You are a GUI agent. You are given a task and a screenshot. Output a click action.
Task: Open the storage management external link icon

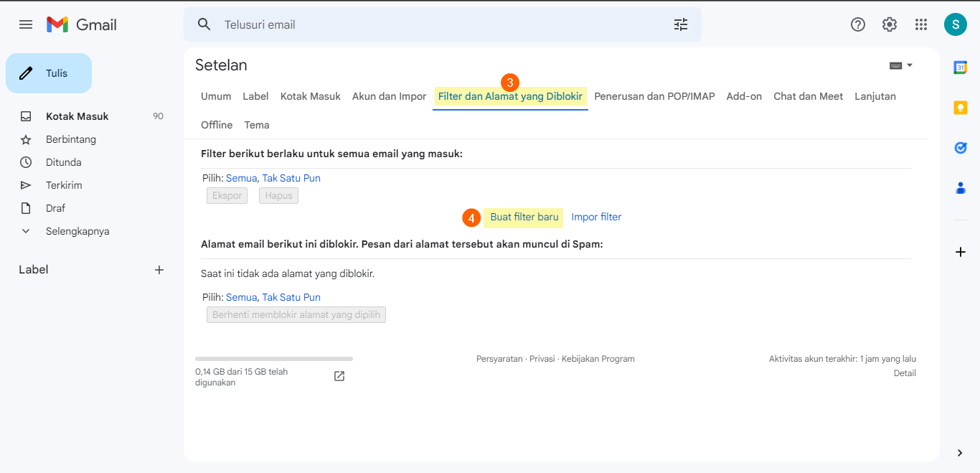pyautogui.click(x=339, y=376)
